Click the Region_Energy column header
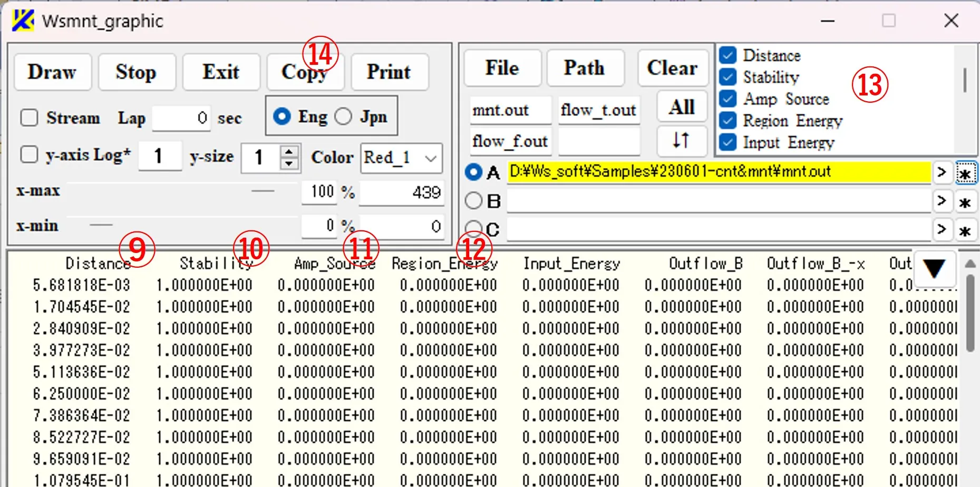The height and width of the screenshot is (487, 980). [x=444, y=263]
